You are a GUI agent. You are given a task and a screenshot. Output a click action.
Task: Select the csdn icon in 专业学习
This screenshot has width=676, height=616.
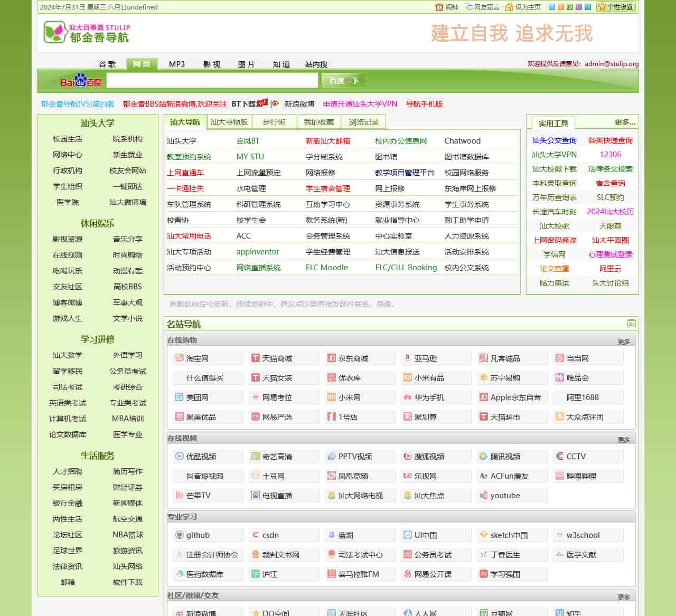click(x=256, y=535)
